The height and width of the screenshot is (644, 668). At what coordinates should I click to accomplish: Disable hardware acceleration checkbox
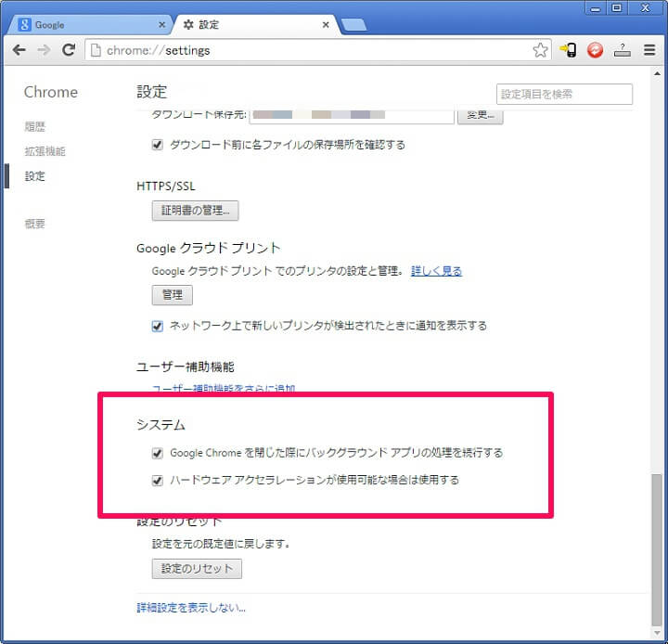click(157, 481)
